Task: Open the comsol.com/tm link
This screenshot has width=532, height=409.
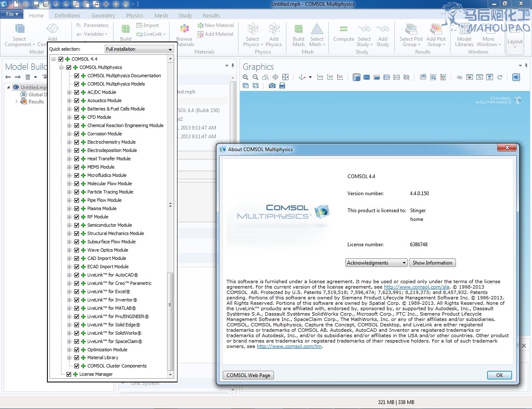Action: pos(289,346)
